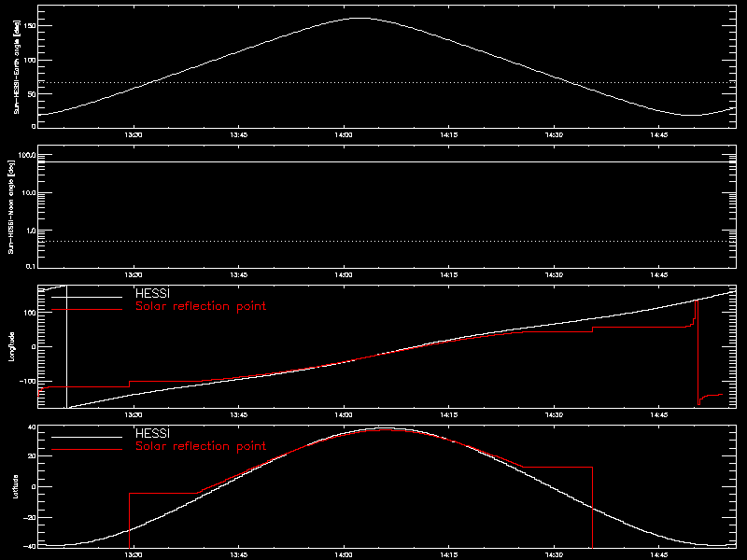
Task: Click red legend line sample in Longitude plot
Action: [x=87, y=310]
